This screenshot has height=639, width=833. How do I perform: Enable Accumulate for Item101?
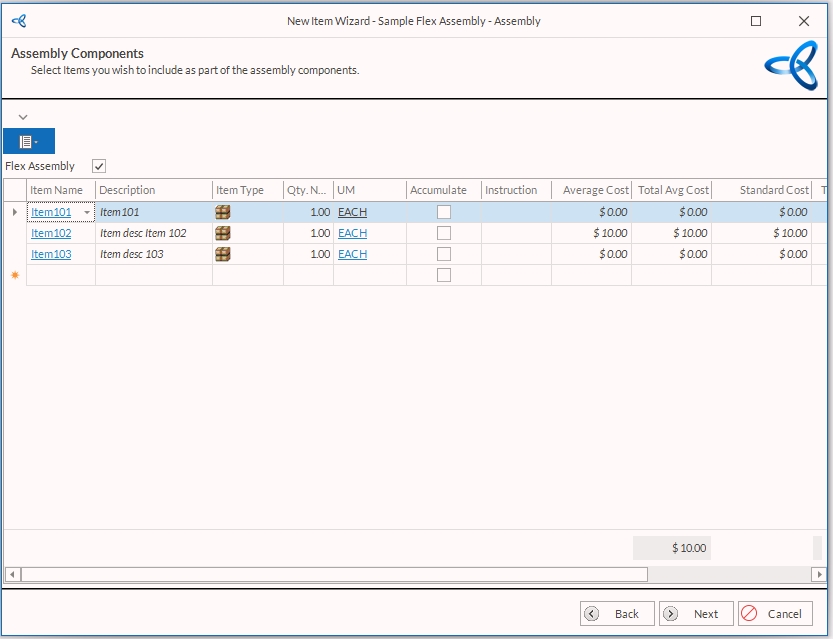(x=444, y=212)
